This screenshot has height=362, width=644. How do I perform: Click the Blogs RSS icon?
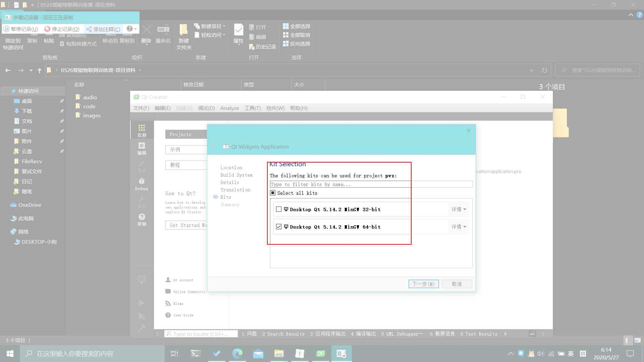coord(168,303)
